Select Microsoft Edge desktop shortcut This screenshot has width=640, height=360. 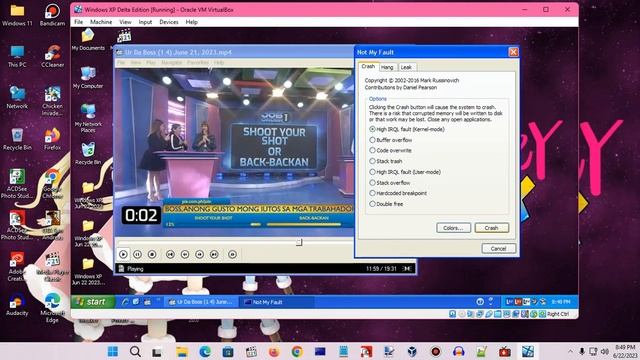[52, 308]
